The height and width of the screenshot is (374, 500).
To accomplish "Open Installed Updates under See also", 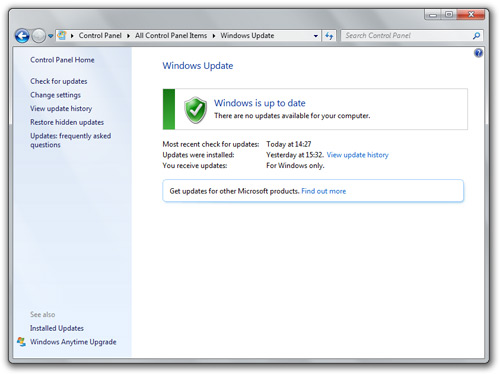I will pos(57,328).
